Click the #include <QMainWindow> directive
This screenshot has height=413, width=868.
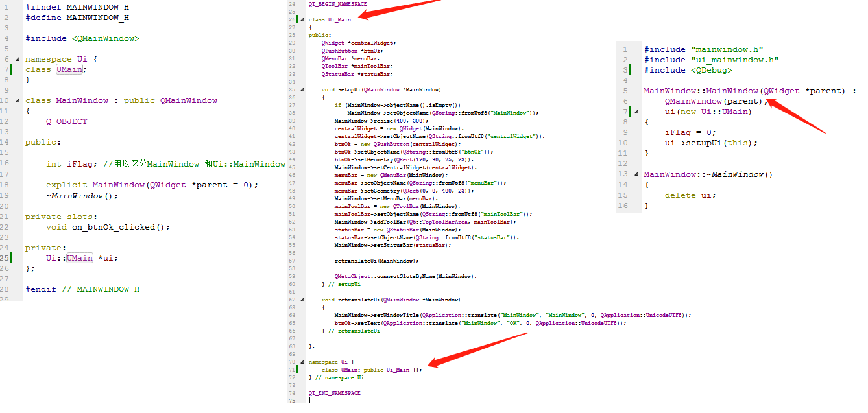[x=81, y=38]
